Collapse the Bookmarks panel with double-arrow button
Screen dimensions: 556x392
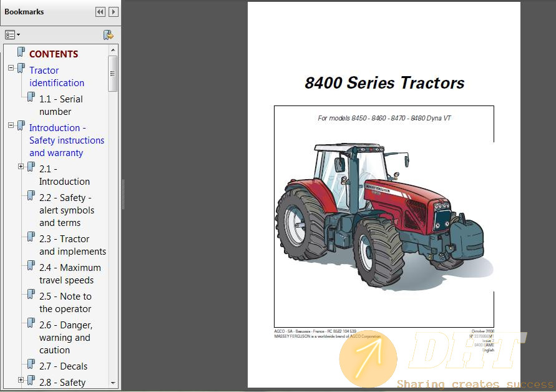(100, 12)
